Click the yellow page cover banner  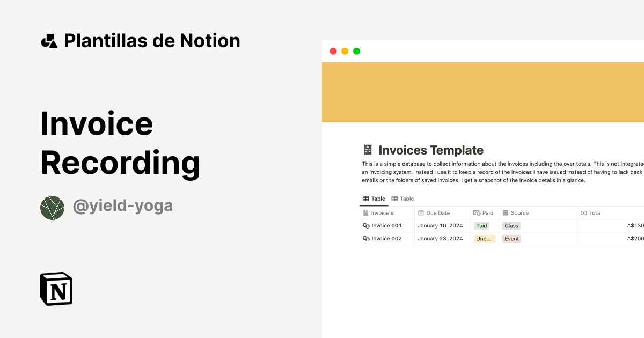483,92
